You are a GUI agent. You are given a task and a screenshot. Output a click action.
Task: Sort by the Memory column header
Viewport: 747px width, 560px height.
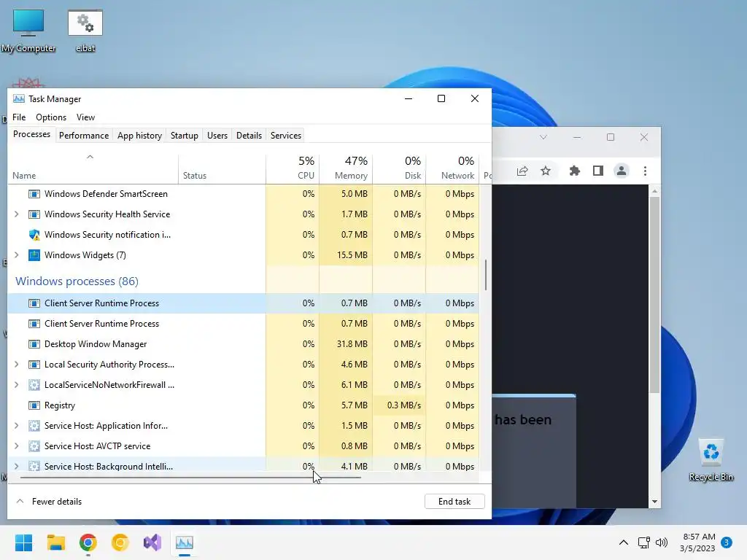point(346,168)
